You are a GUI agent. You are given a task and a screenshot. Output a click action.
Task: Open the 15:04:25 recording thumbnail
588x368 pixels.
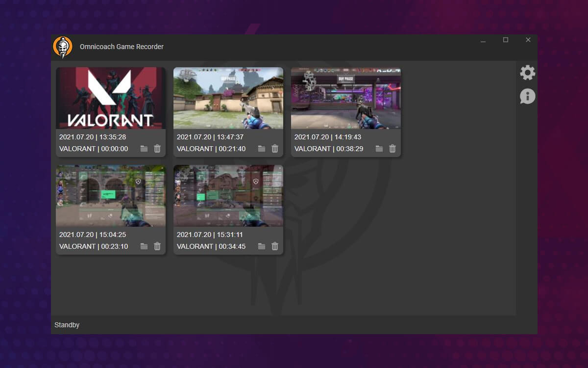pos(111,196)
